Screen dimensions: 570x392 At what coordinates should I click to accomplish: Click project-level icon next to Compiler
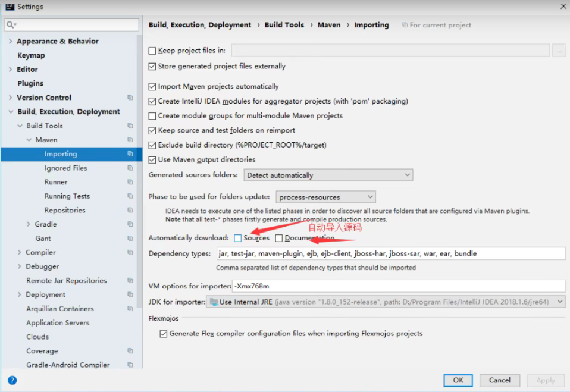pos(130,252)
